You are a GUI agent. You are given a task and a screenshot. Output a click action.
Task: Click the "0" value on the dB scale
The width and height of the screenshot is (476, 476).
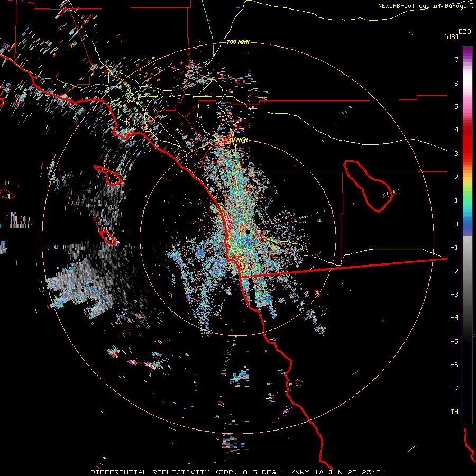tap(456, 224)
